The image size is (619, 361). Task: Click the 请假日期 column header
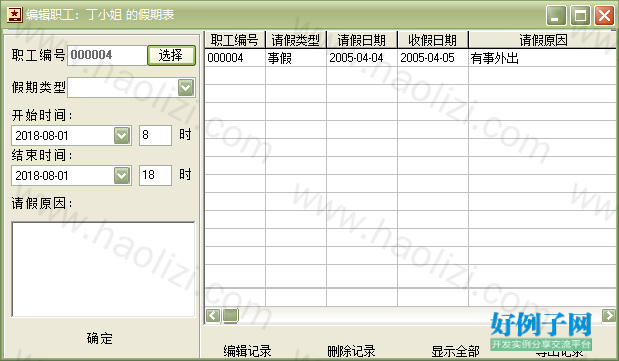pos(362,40)
